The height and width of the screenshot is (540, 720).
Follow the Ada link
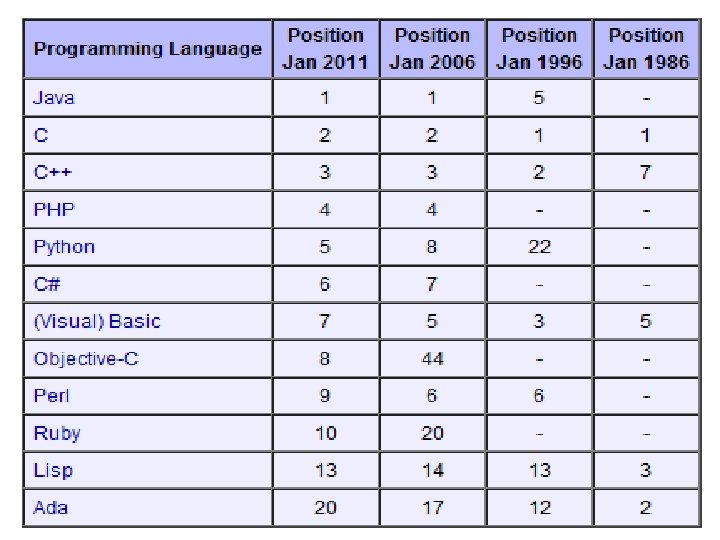[51, 508]
